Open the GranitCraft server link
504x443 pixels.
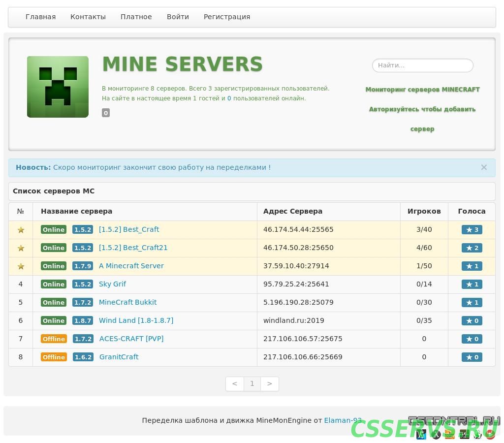(x=119, y=357)
